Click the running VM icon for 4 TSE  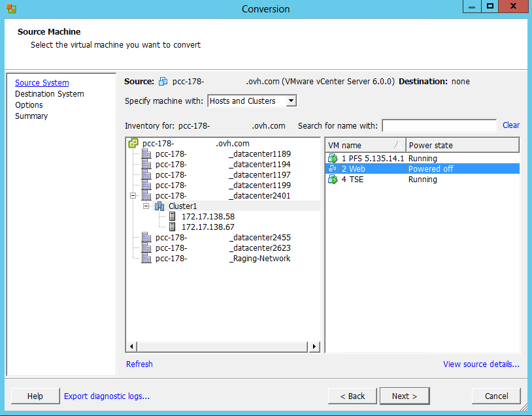333,180
